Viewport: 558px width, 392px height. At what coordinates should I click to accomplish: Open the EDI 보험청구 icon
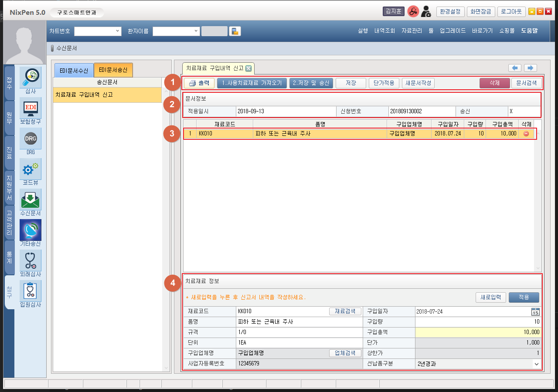click(x=31, y=108)
